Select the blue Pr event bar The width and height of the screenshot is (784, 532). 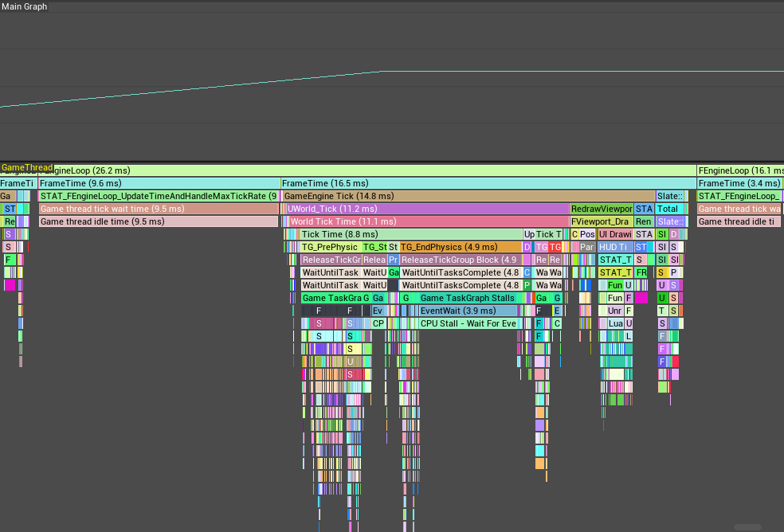(x=394, y=260)
